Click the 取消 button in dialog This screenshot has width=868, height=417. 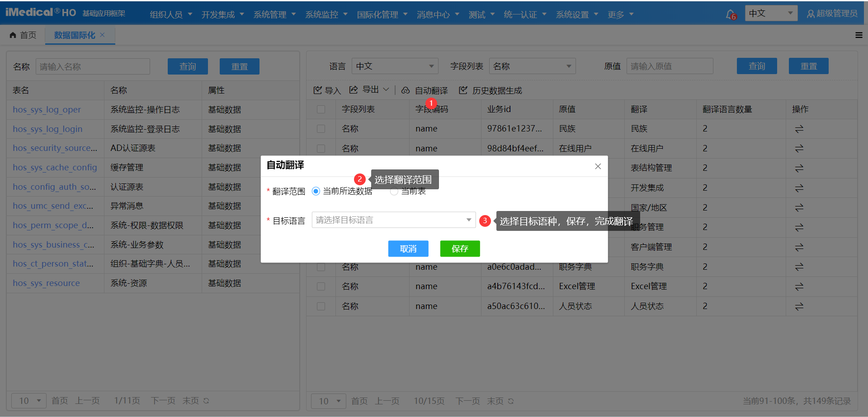(408, 248)
